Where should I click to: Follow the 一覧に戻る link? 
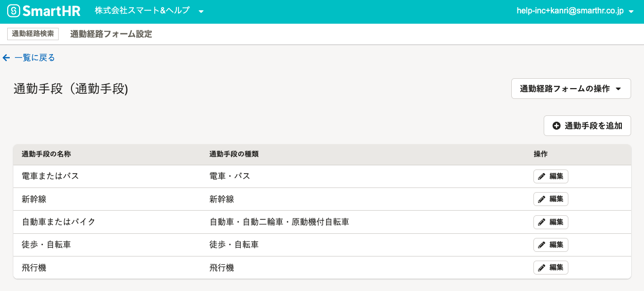tap(34, 58)
